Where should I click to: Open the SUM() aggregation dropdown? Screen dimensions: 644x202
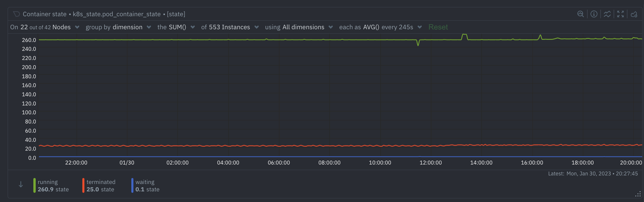tap(176, 27)
